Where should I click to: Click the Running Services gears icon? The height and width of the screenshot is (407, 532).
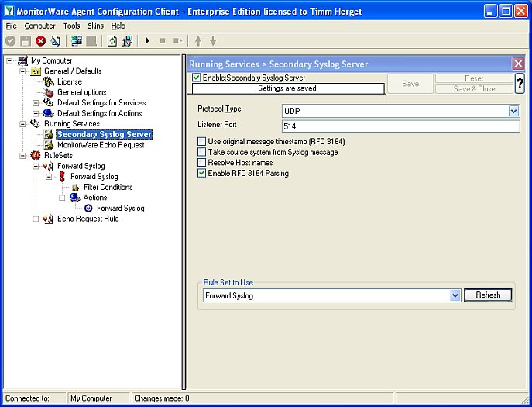36,124
